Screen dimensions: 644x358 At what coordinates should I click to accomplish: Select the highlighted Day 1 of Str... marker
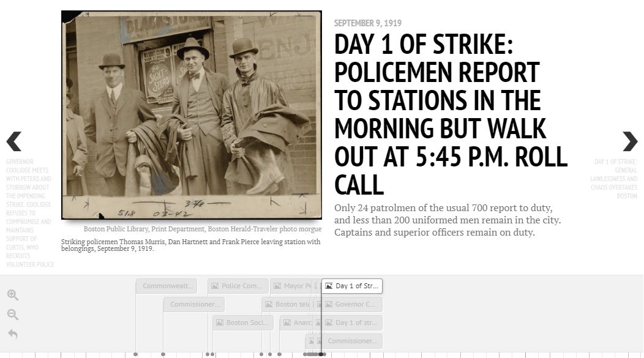click(352, 286)
